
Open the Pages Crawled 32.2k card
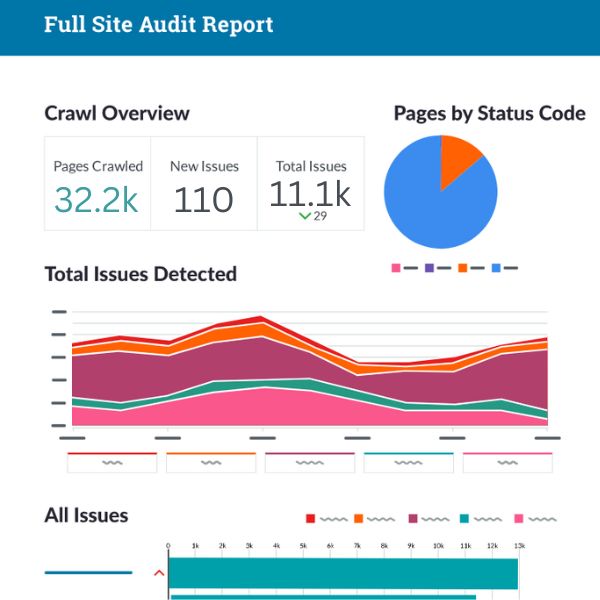click(97, 184)
